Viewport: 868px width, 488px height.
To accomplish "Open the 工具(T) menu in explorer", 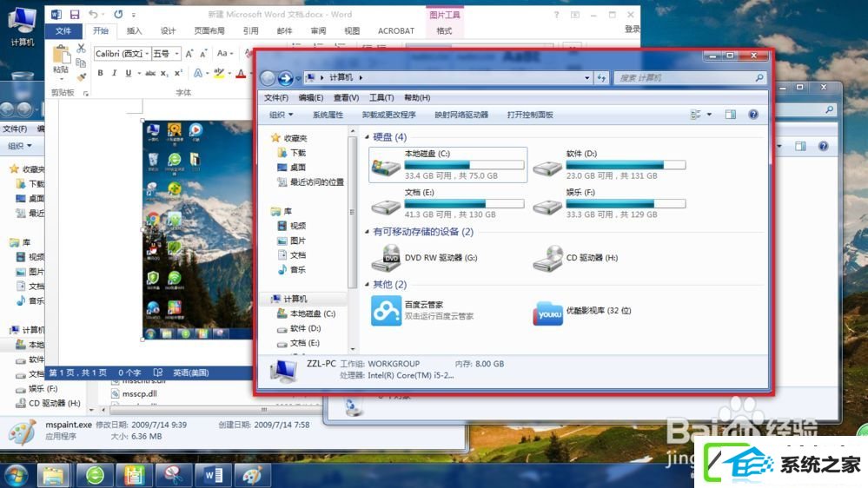I will [381, 98].
